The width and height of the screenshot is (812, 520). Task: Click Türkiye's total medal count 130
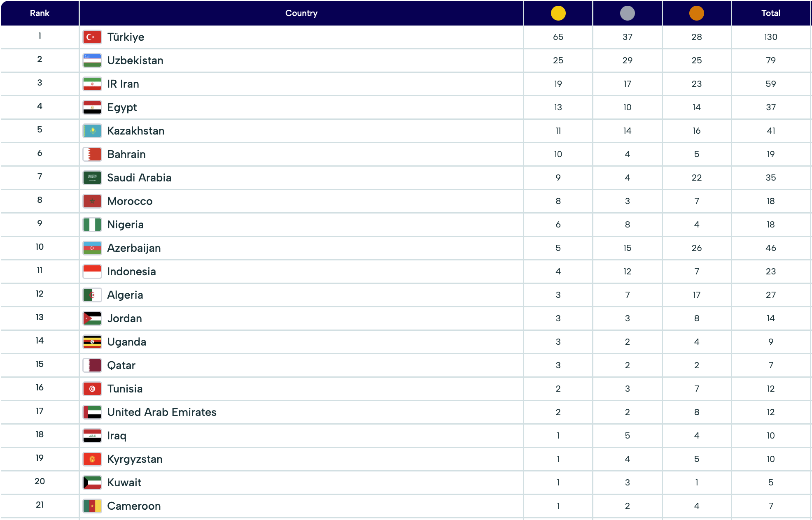tap(770, 37)
